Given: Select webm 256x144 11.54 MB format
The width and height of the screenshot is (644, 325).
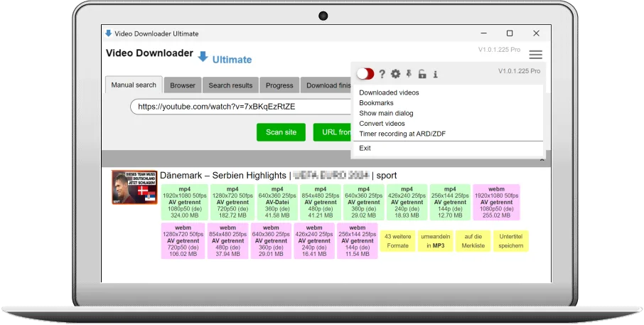Looking at the screenshot, I should pos(357,241).
